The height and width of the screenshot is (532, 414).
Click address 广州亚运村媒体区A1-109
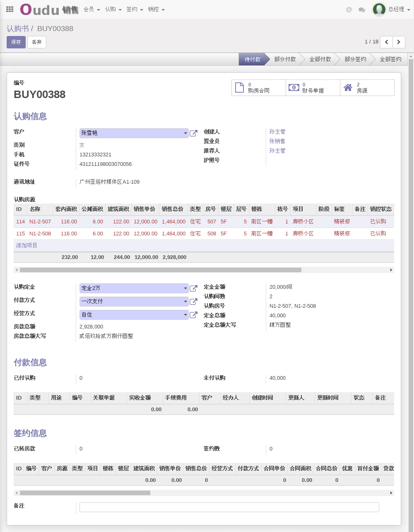110,182
